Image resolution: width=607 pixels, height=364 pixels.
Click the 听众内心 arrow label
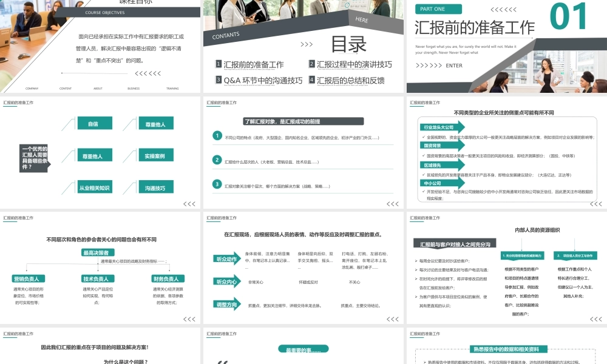click(227, 281)
